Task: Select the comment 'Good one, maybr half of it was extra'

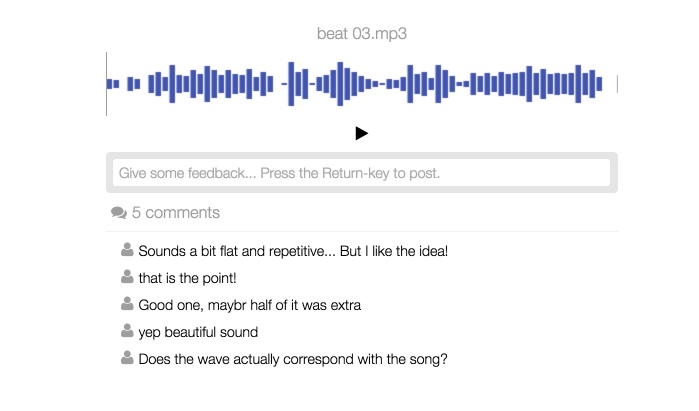Action: tap(249, 304)
